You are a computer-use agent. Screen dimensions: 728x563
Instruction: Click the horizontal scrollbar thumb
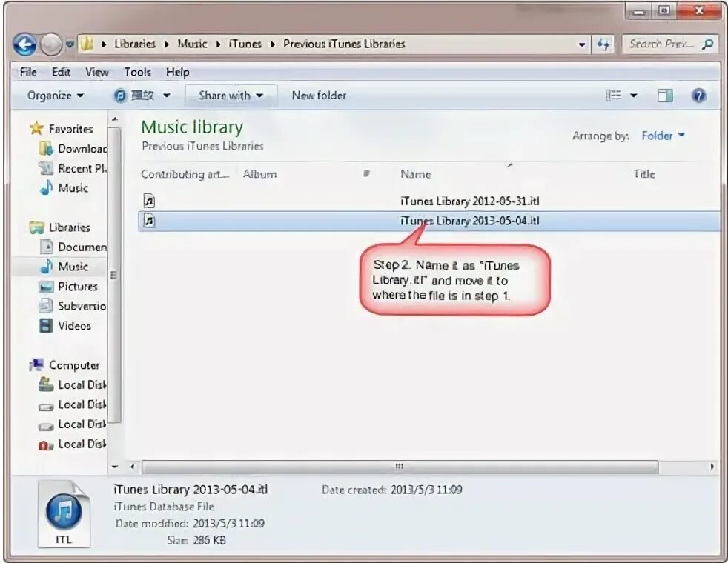pos(400,467)
